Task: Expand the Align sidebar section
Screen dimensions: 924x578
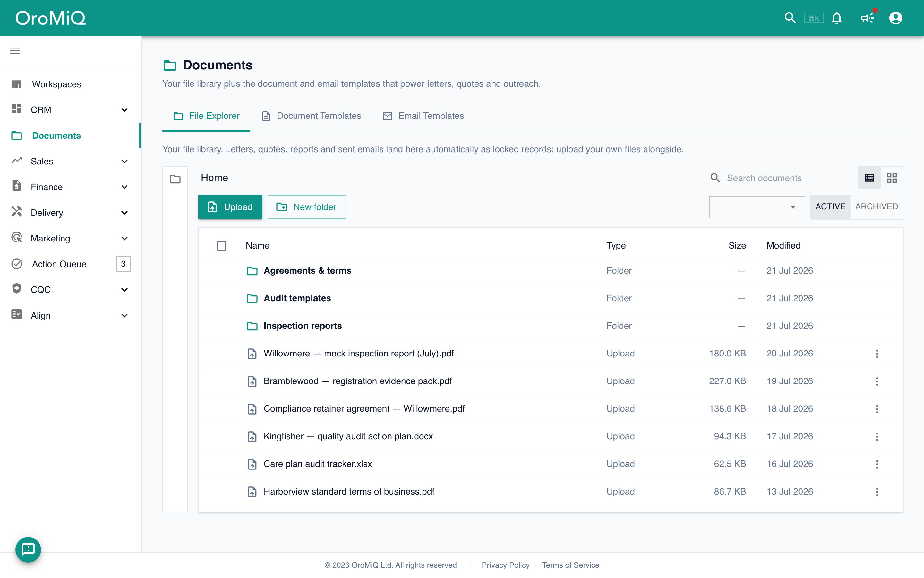Action: [71, 315]
